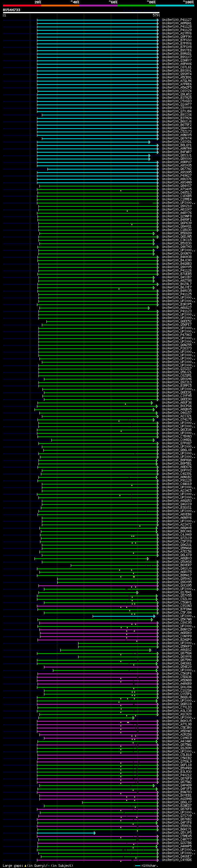Select hit label UniRef100_P49627
The width and height of the screenshot is (197, 868).
click(177, 176)
